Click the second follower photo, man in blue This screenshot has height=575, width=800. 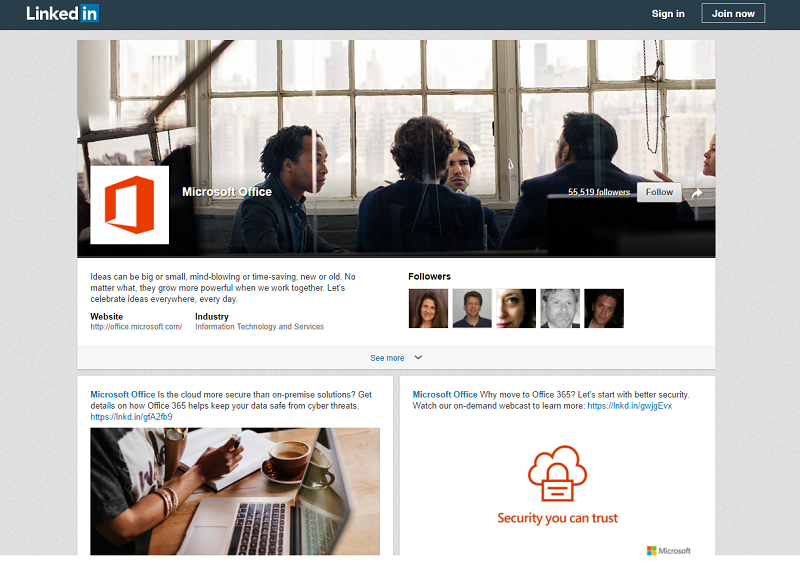click(472, 308)
